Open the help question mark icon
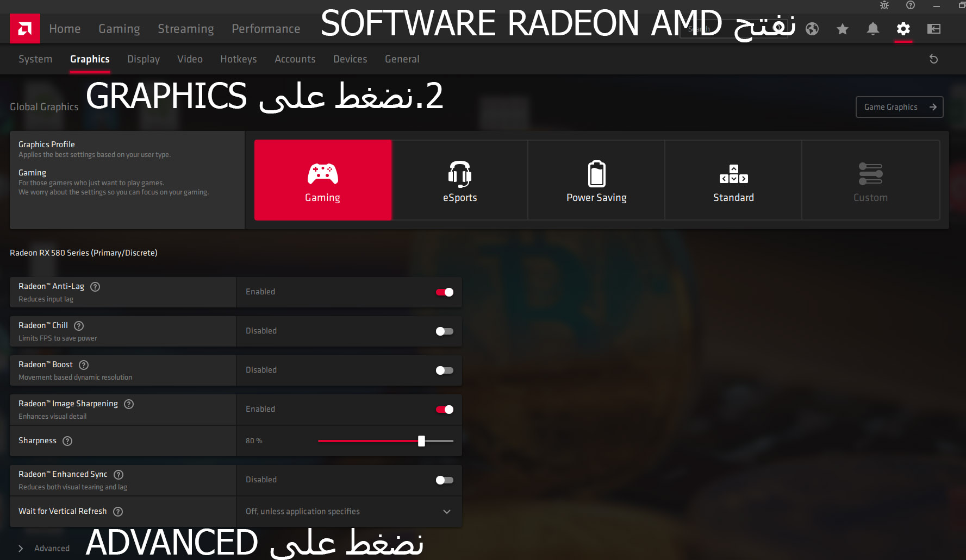Viewport: 966px width, 560px height. (911, 5)
